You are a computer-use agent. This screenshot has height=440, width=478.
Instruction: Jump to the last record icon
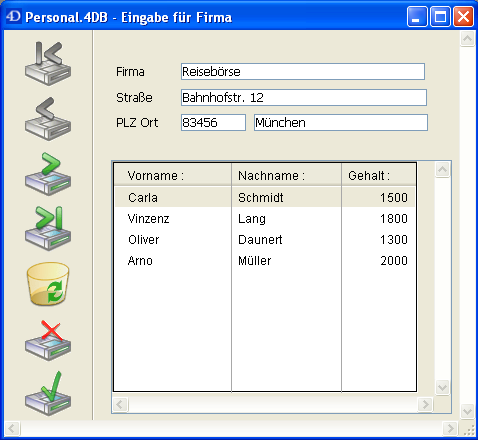click(x=48, y=228)
